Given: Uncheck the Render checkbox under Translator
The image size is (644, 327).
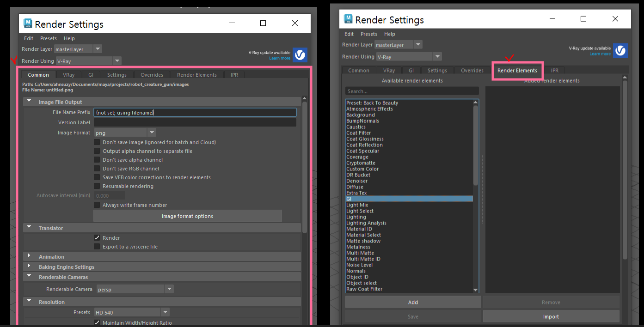Looking at the screenshot, I should point(97,238).
